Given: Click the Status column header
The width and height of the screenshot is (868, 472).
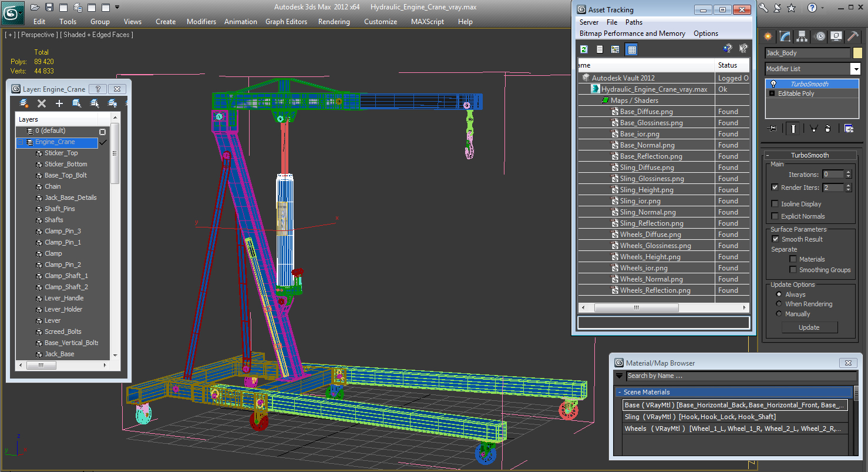Looking at the screenshot, I should (x=732, y=65).
